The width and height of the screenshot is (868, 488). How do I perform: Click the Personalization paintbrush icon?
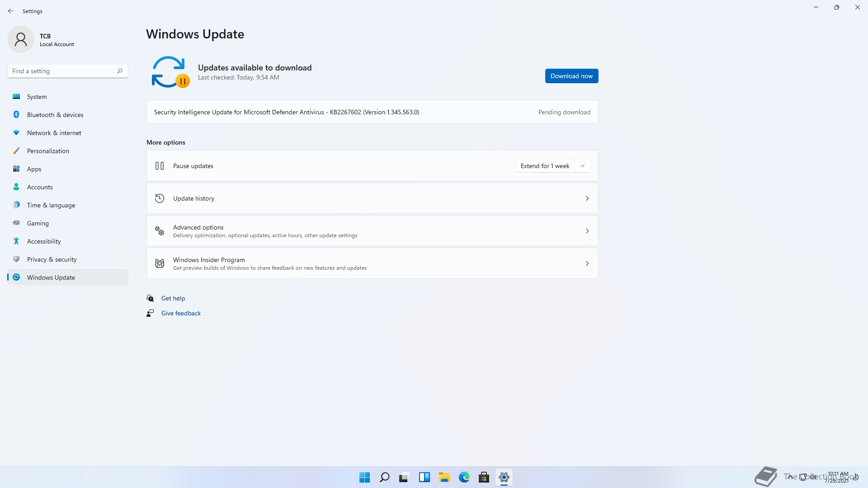[x=16, y=151]
